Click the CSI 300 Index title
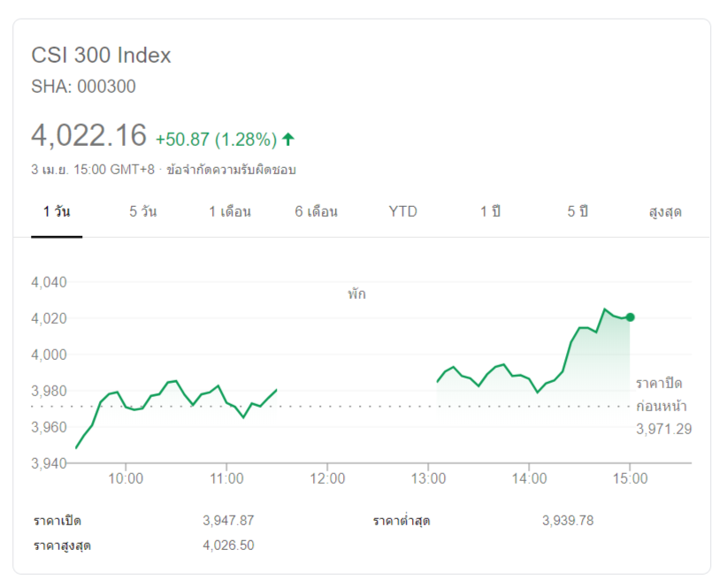The width and height of the screenshot is (719, 588). point(101,55)
